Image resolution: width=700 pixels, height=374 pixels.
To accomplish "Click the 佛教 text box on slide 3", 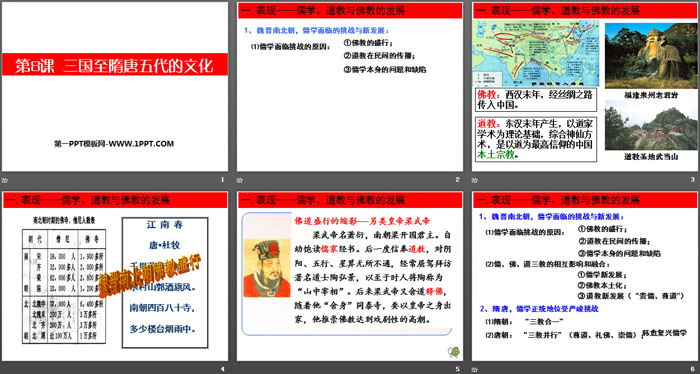I will [536, 100].
